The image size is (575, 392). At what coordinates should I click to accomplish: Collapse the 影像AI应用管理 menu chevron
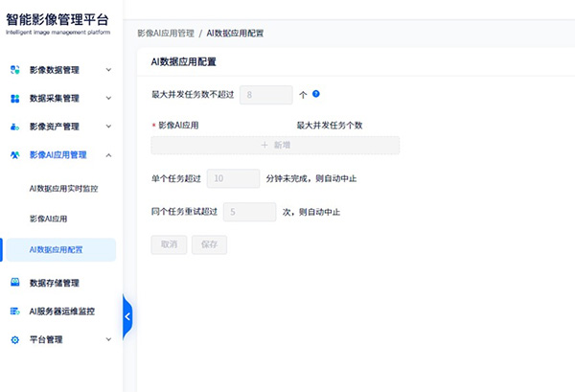(x=108, y=154)
